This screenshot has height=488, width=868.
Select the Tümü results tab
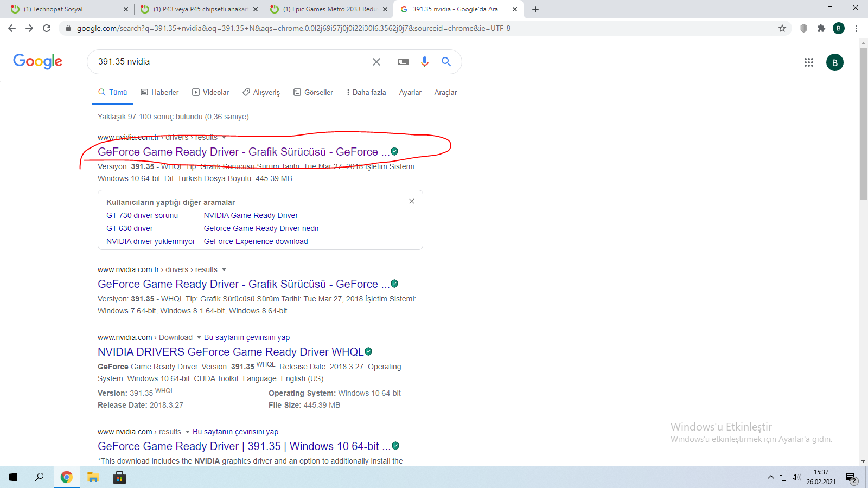113,93
